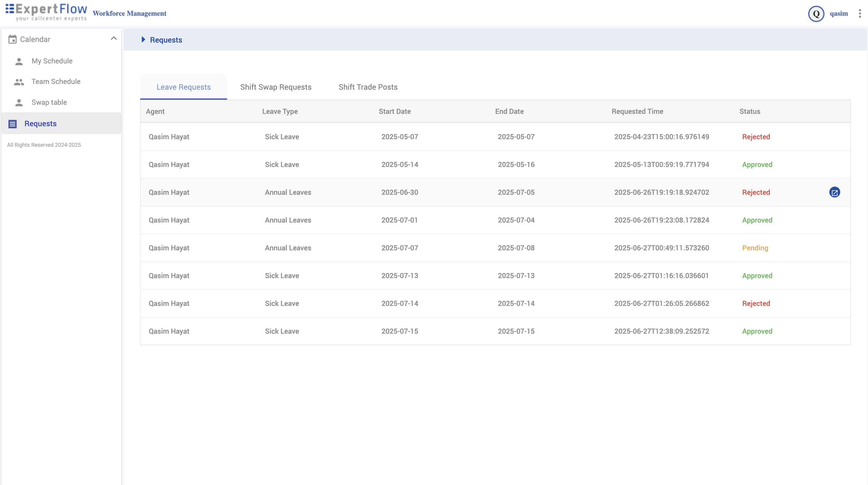The image size is (868, 485).
Task: Click the Swap table person icon
Action: point(19,102)
